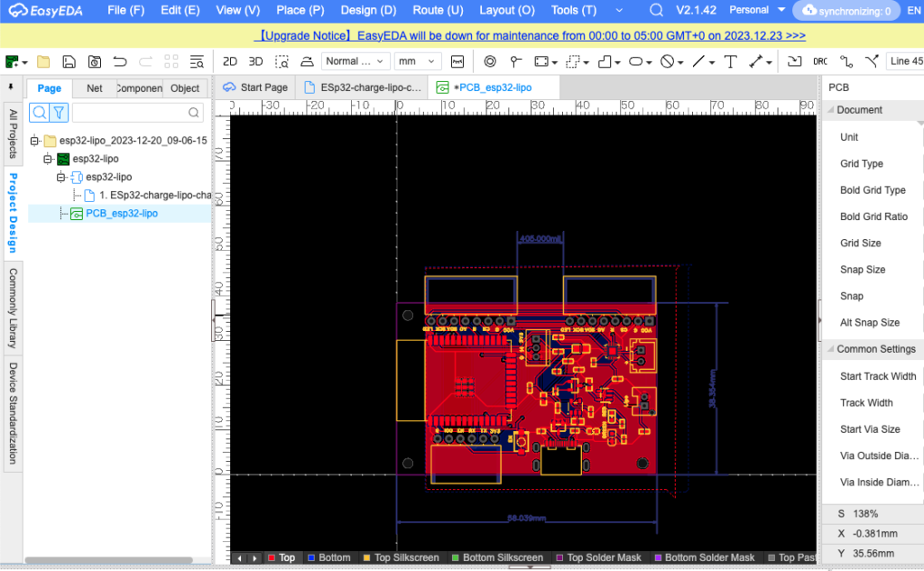The image size is (924, 571).
Task: Open the Place menu
Action: 300,11
